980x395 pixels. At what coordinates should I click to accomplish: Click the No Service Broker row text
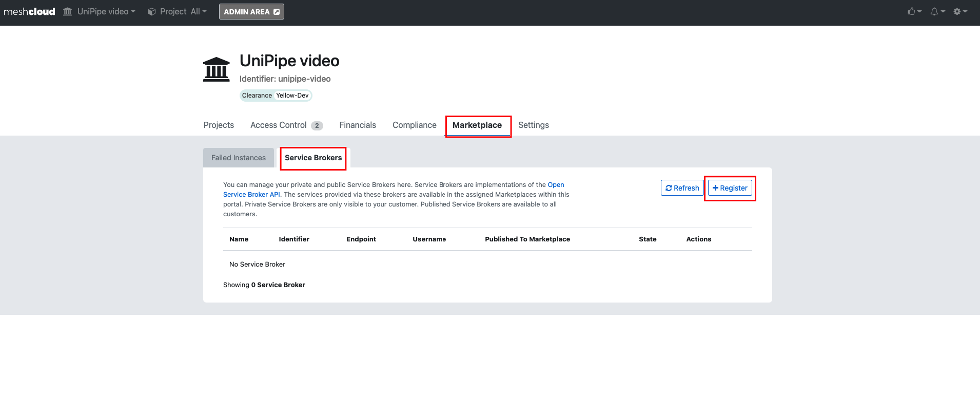257,265
